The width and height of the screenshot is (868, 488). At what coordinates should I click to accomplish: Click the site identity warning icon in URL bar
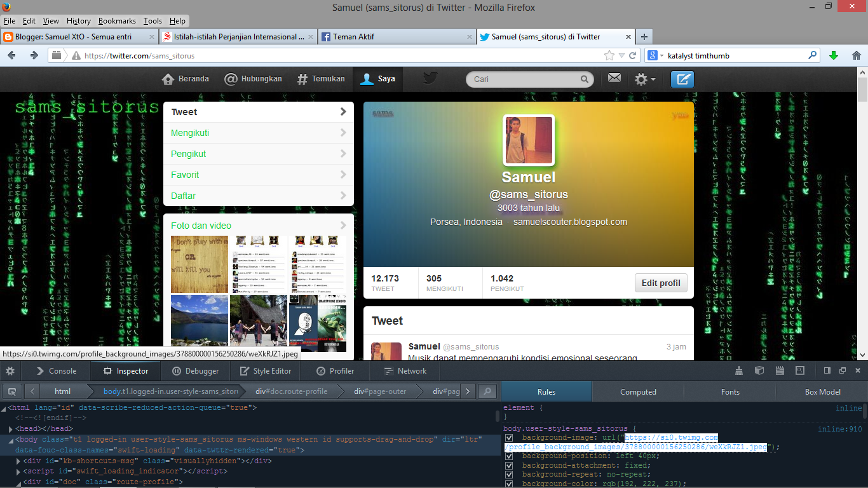tap(76, 55)
